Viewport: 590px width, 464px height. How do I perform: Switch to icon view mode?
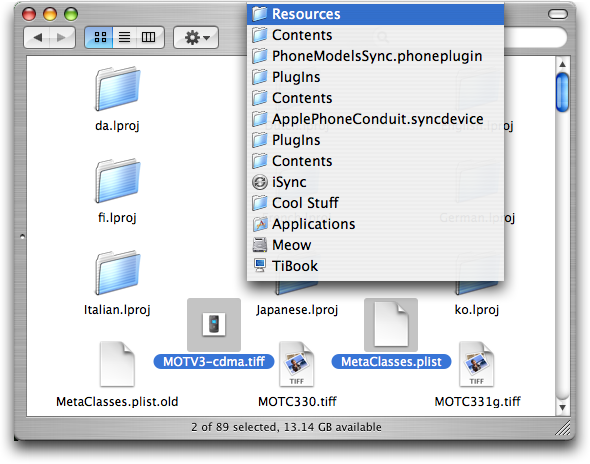[99, 37]
